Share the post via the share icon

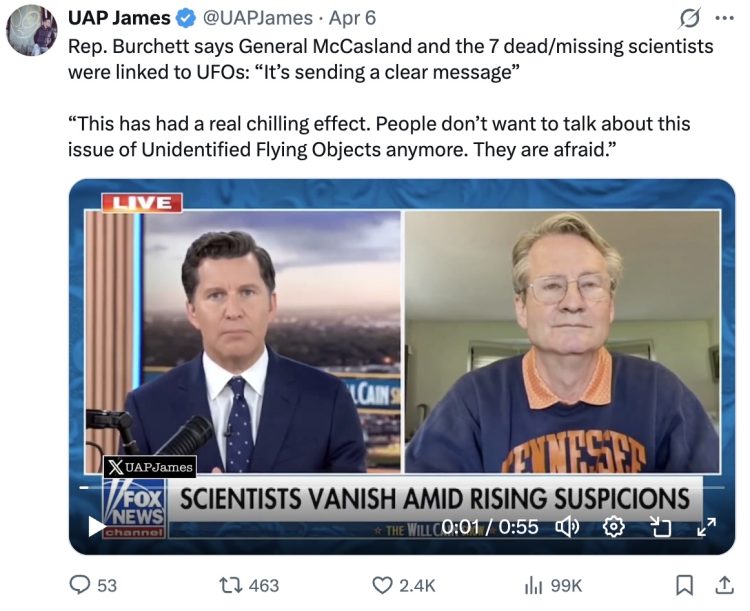tap(724, 584)
